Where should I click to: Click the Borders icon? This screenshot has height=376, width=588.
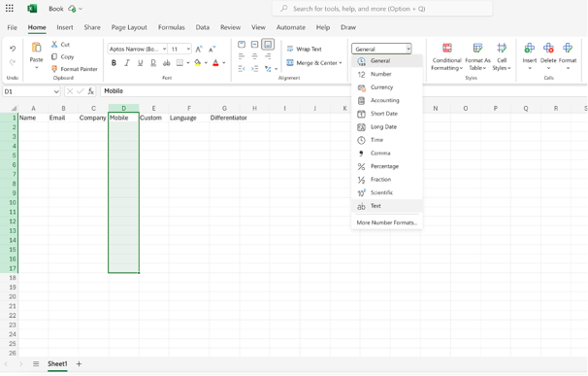(180, 63)
